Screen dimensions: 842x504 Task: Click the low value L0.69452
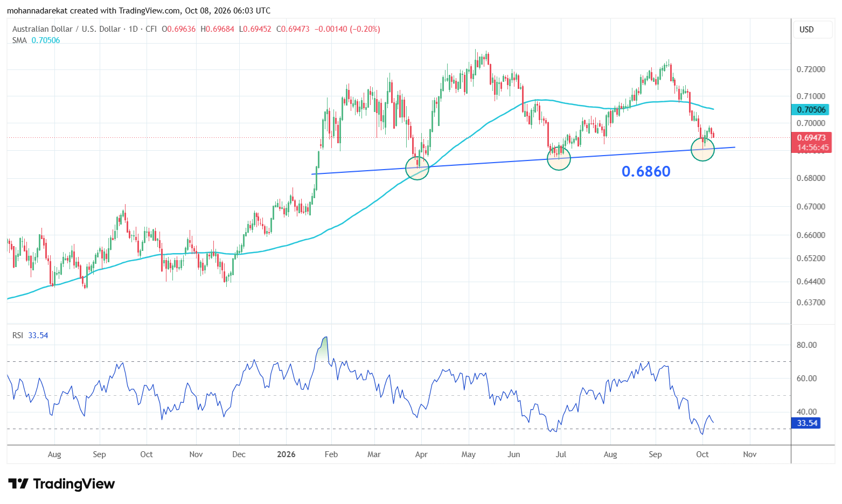pyautogui.click(x=255, y=29)
